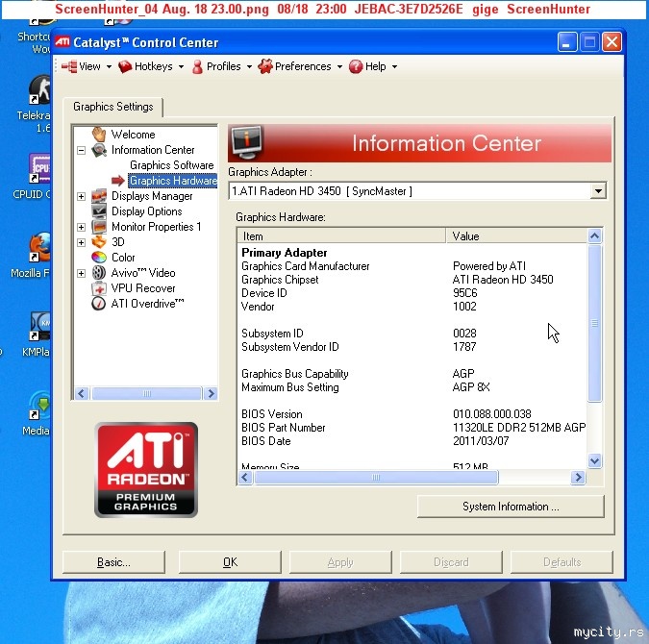Click the hardware list scroll up arrow

(595, 235)
